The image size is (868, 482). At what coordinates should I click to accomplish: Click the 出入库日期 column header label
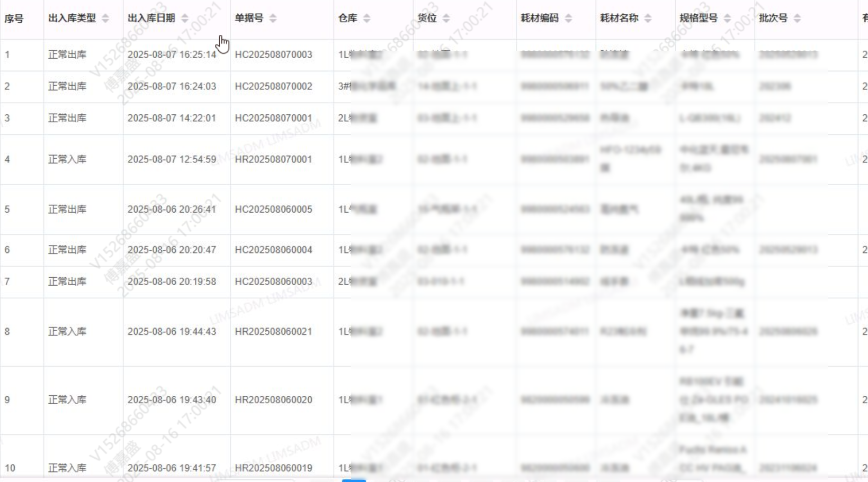151,18
